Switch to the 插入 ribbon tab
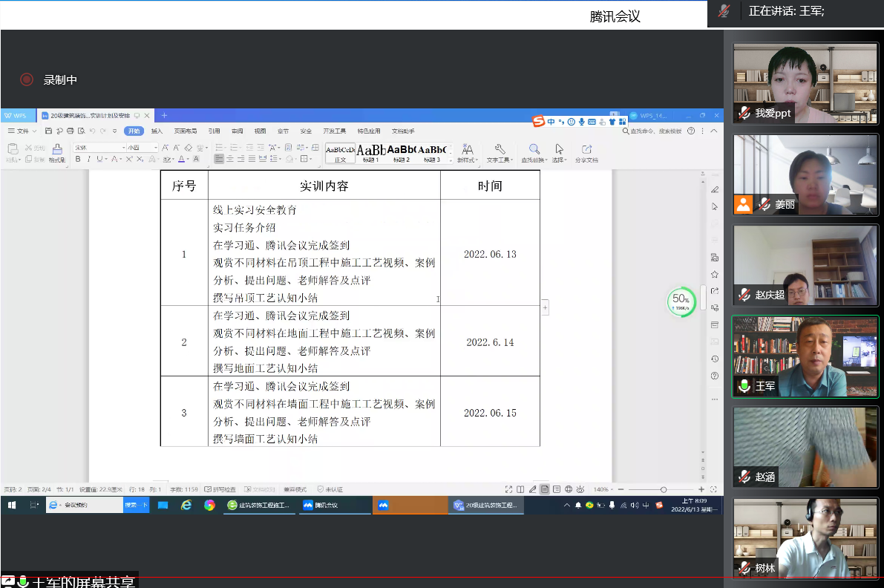884x588 pixels. coord(157,131)
